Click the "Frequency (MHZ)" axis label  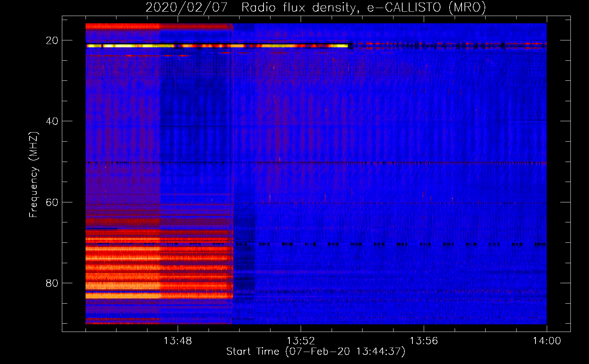pos(33,175)
